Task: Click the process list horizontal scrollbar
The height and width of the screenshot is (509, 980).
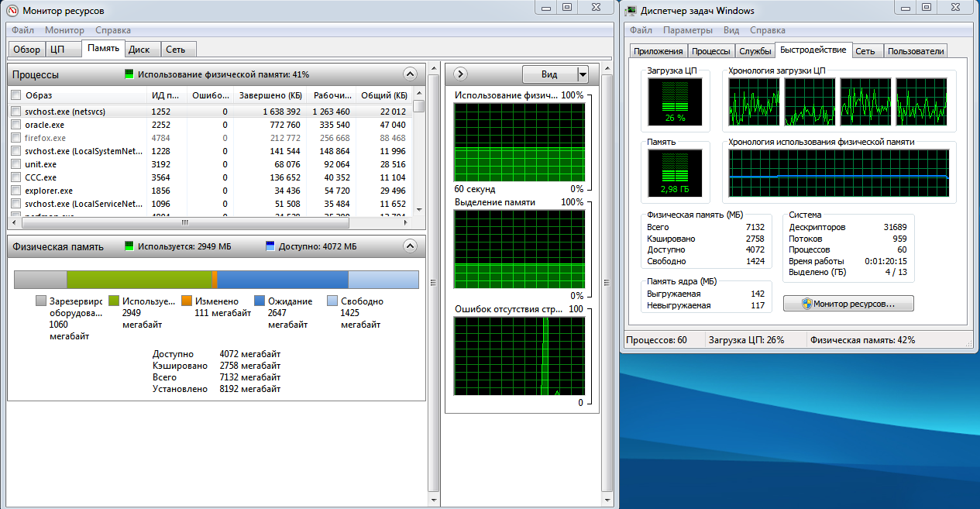Action: coord(184,222)
